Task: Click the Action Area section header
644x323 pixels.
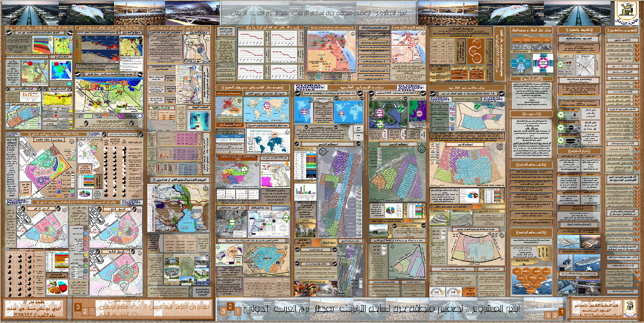Action: click(x=76, y=202)
